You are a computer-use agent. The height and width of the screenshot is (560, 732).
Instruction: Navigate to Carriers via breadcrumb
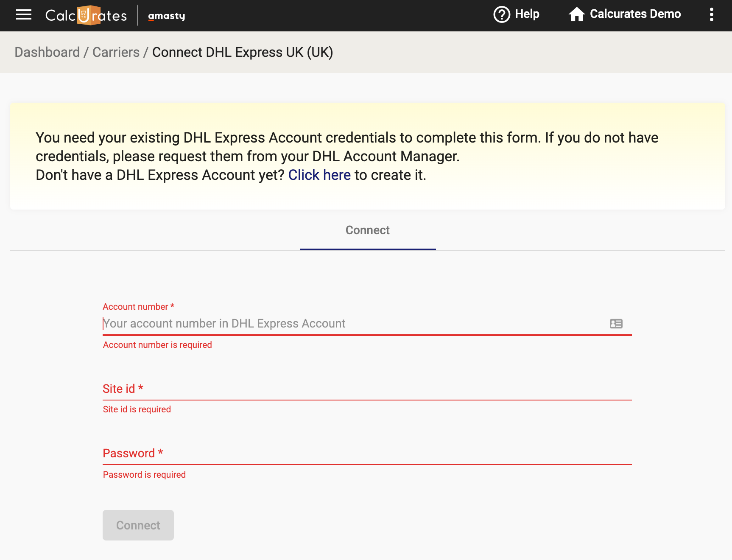115,52
